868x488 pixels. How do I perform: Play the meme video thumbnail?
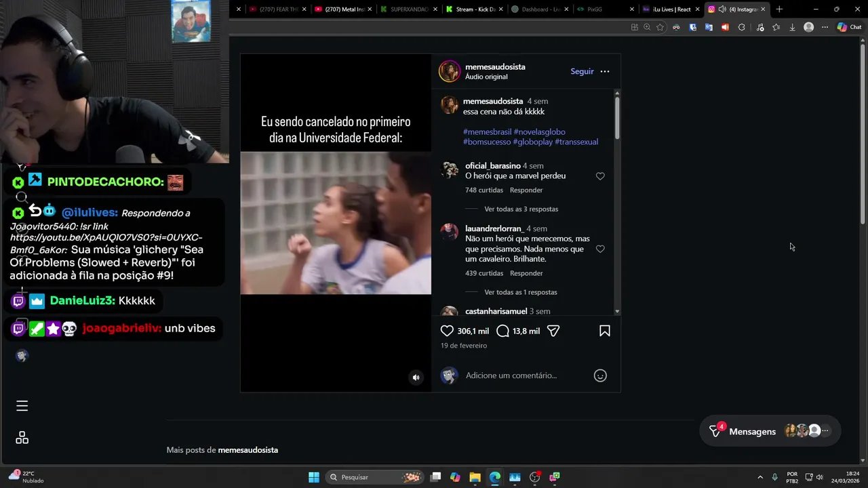click(x=336, y=223)
